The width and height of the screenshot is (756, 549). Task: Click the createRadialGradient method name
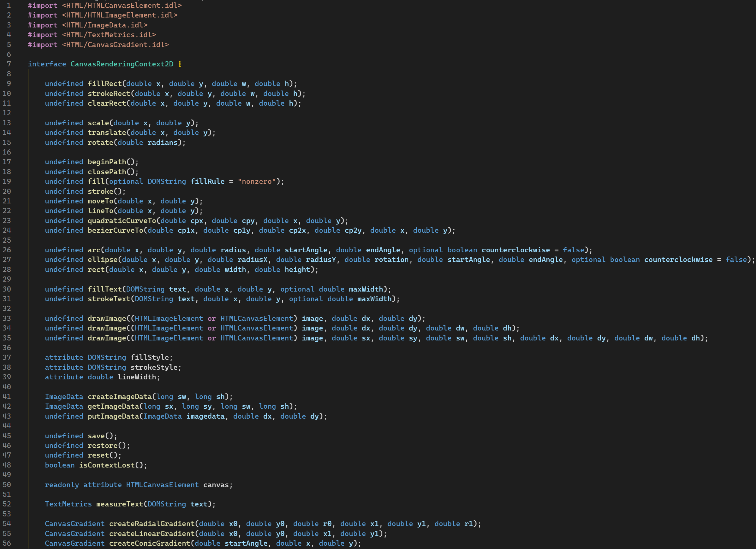tap(152, 524)
